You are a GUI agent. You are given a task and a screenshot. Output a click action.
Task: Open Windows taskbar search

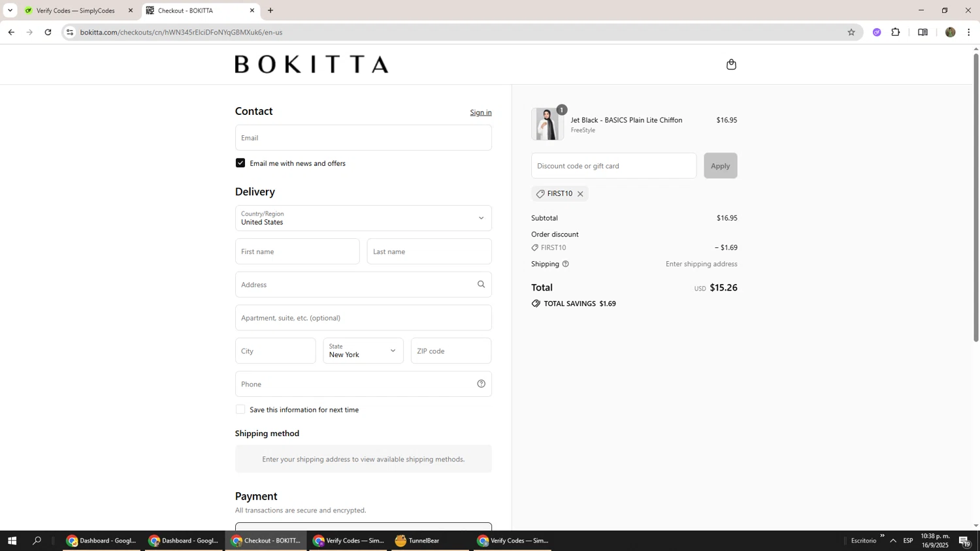[x=37, y=541]
